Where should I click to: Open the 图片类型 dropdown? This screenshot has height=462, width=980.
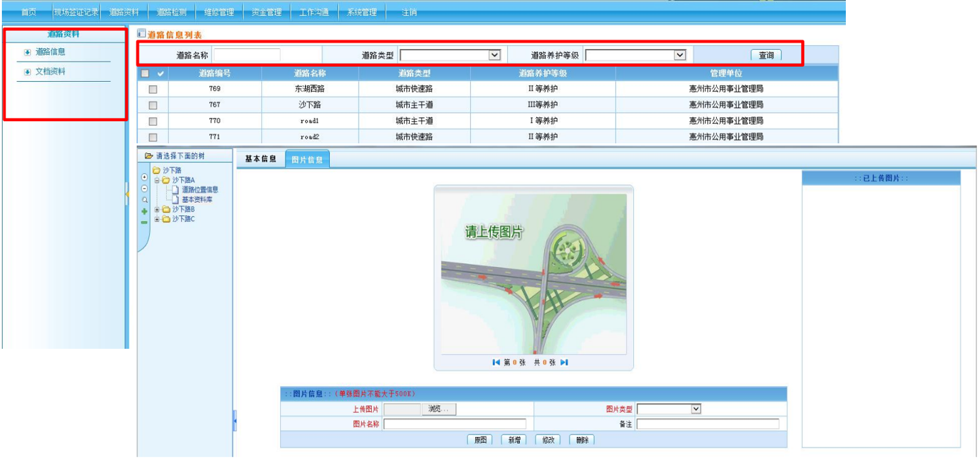[x=668, y=409]
